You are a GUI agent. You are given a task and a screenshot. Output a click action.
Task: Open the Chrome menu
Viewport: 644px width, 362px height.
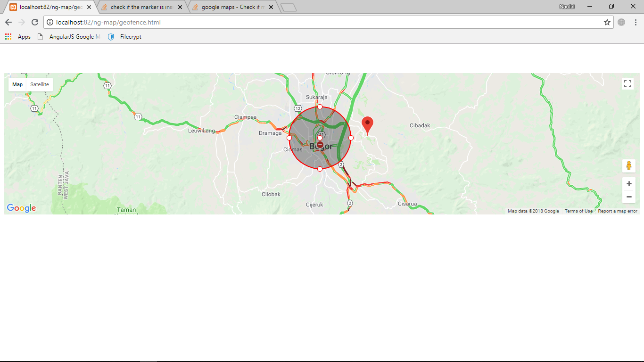[636, 22]
